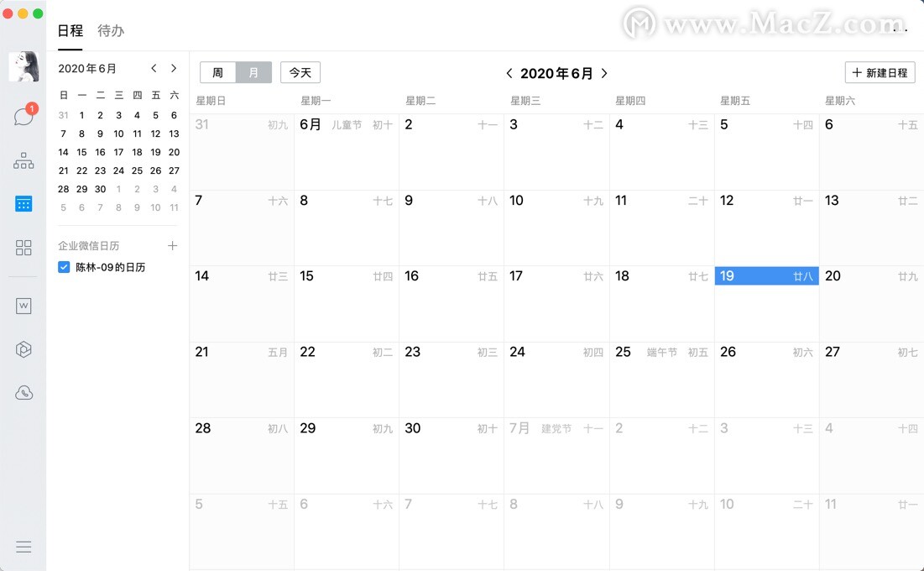Select day 30 in mini calendar
The height and width of the screenshot is (571, 924).
[100, 189]
